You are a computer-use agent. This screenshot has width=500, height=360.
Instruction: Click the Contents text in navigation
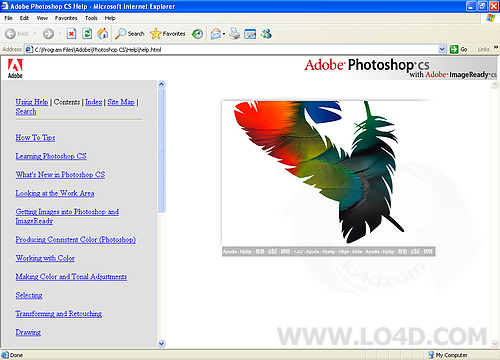67,102
